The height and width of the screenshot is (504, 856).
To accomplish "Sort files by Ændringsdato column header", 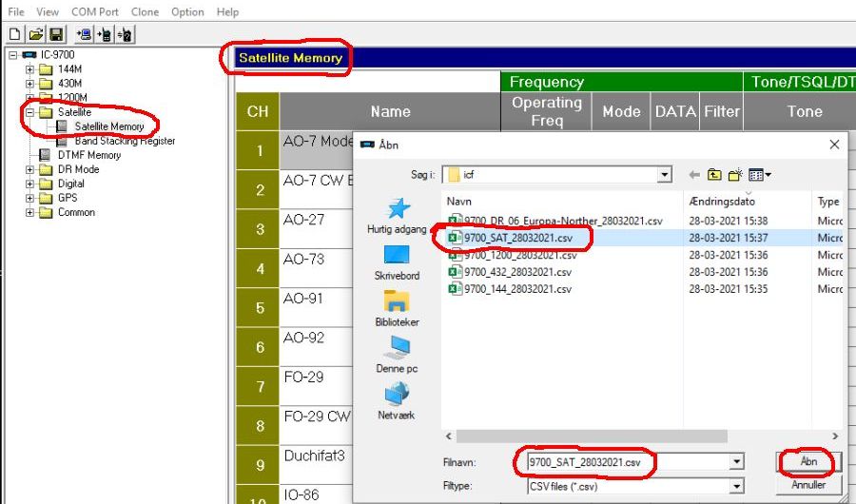I will (748, 202).
